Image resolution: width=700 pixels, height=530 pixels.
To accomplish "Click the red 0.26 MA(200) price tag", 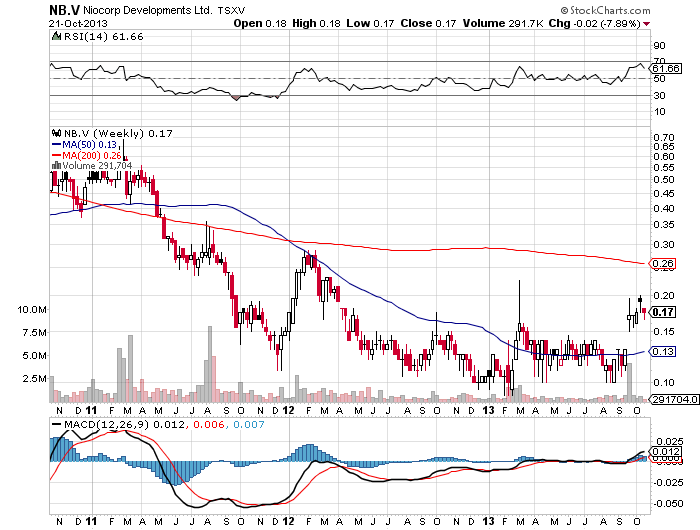I will tap(663, 263).
